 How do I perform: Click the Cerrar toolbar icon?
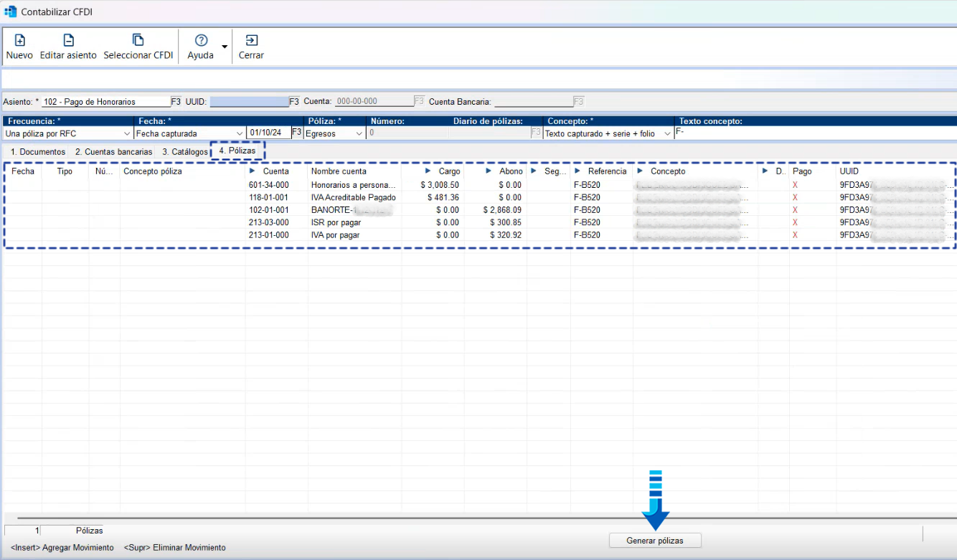click(x=251, y=41)
